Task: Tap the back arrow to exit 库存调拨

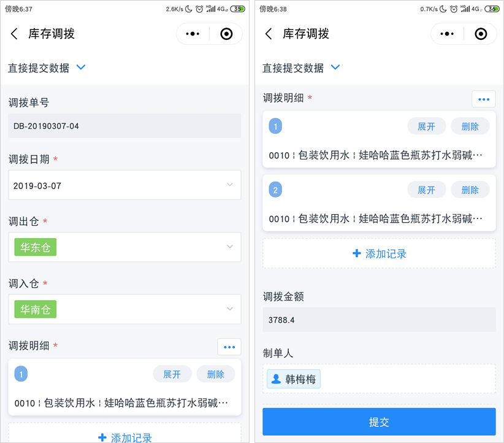Action: click(x=14, y=34)
